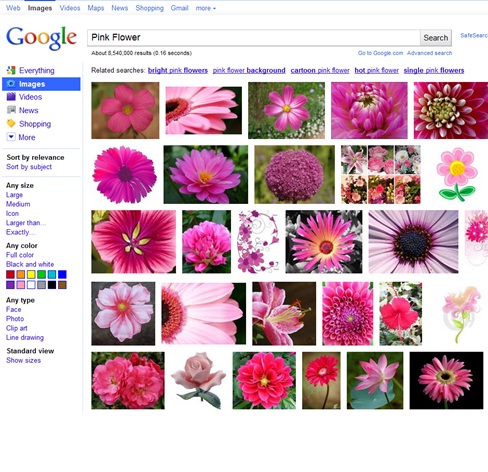Screen dimensions: 488x472
Task: Filter by Full color
Action: 20,255
